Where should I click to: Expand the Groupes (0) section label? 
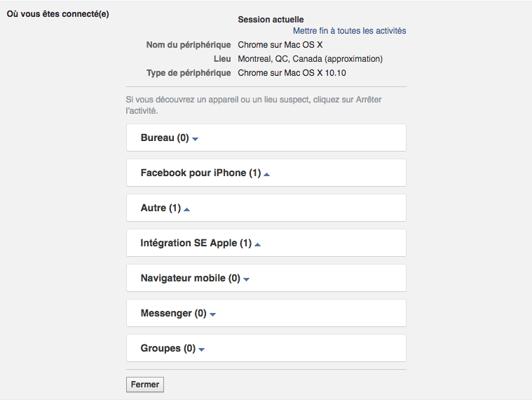coord(168,349)
